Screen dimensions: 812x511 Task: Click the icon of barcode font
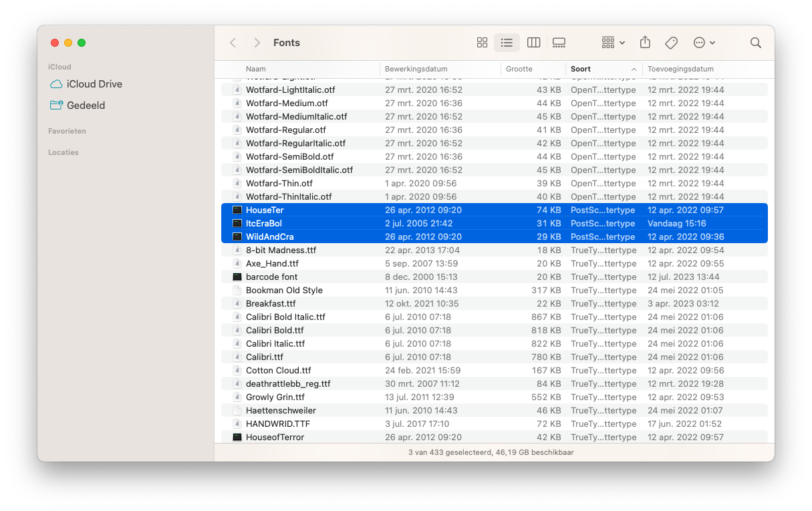[237, 277]
